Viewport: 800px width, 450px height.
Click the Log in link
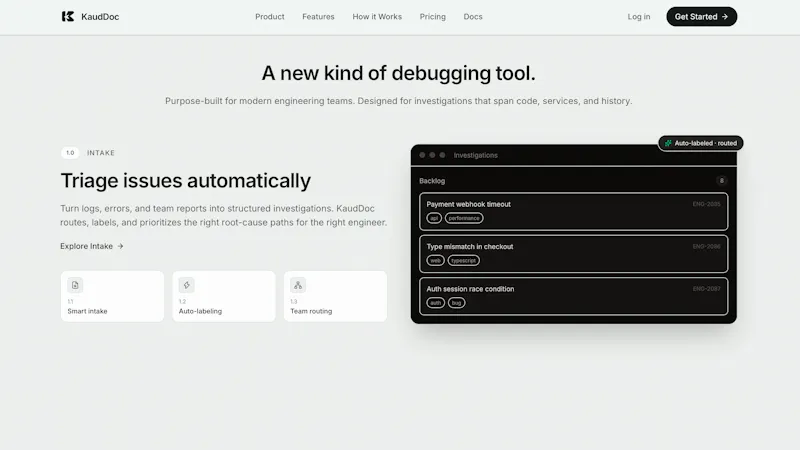[x=639, y=16]
